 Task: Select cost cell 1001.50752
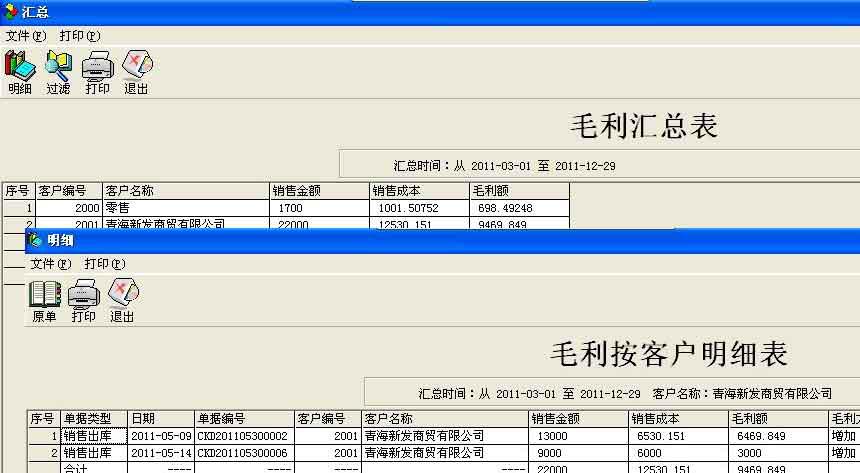420,208
